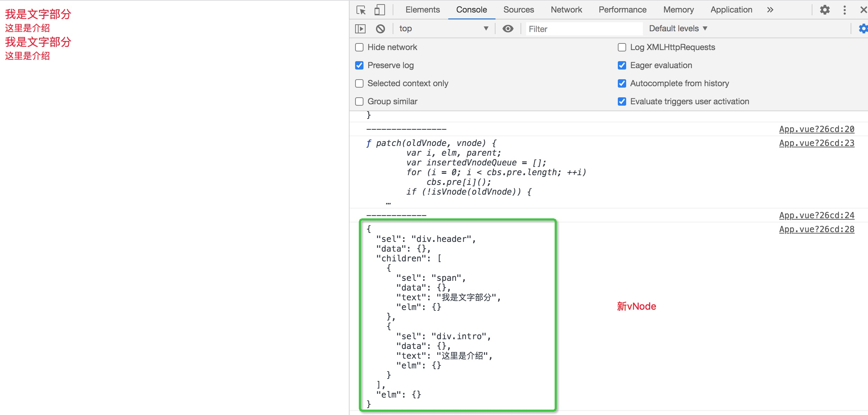Switch to the Elements tab
868x415 pixels.
pos(422,10)
